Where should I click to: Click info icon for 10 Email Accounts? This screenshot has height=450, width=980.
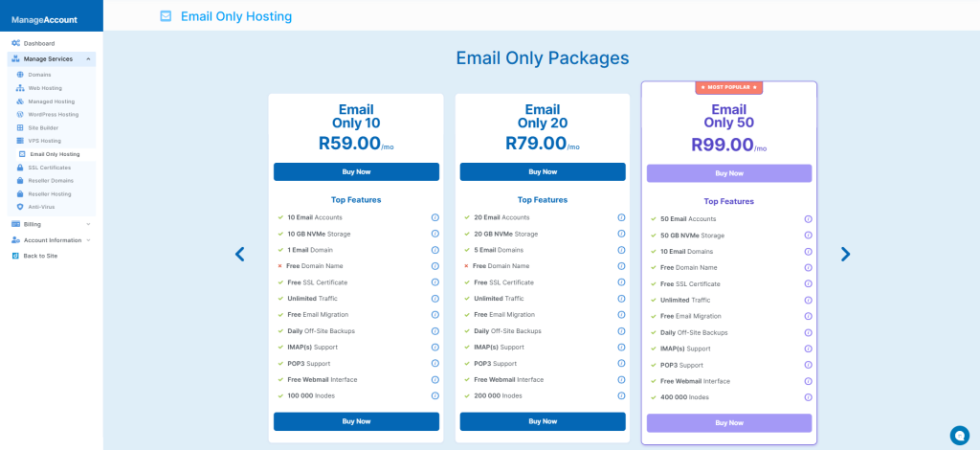pos(434,217)
